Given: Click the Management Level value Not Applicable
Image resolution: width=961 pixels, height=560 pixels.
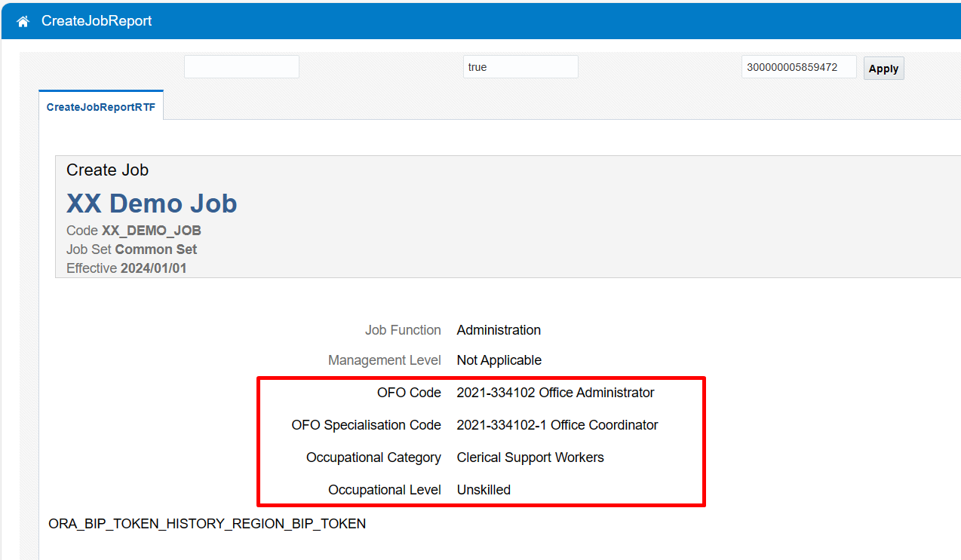Looking at the screenshot, I should point(499,360).
